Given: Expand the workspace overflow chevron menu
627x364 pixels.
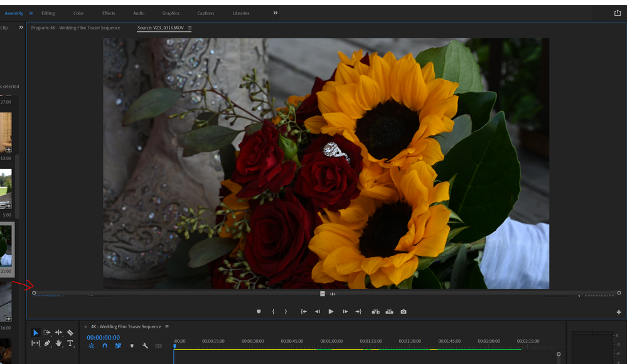Looking at the screenshot, I should pos(275,13).
